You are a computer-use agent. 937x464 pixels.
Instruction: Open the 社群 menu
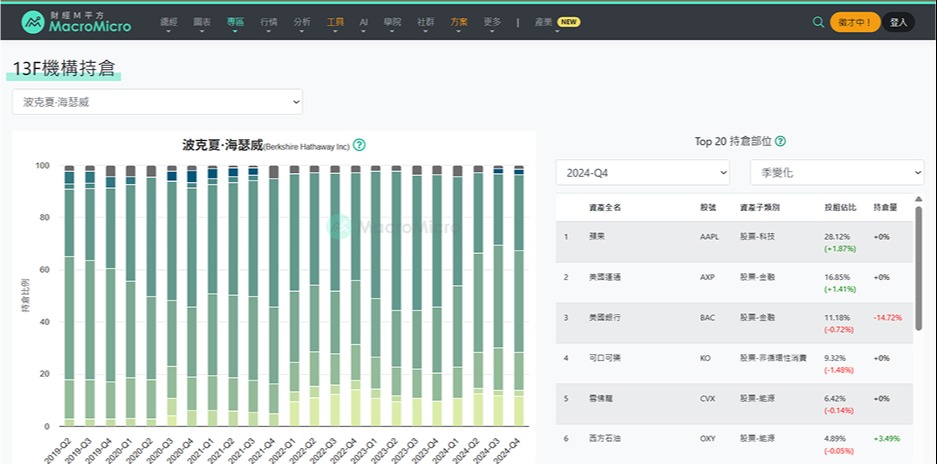pyautogui.click(x=425, y=22)
